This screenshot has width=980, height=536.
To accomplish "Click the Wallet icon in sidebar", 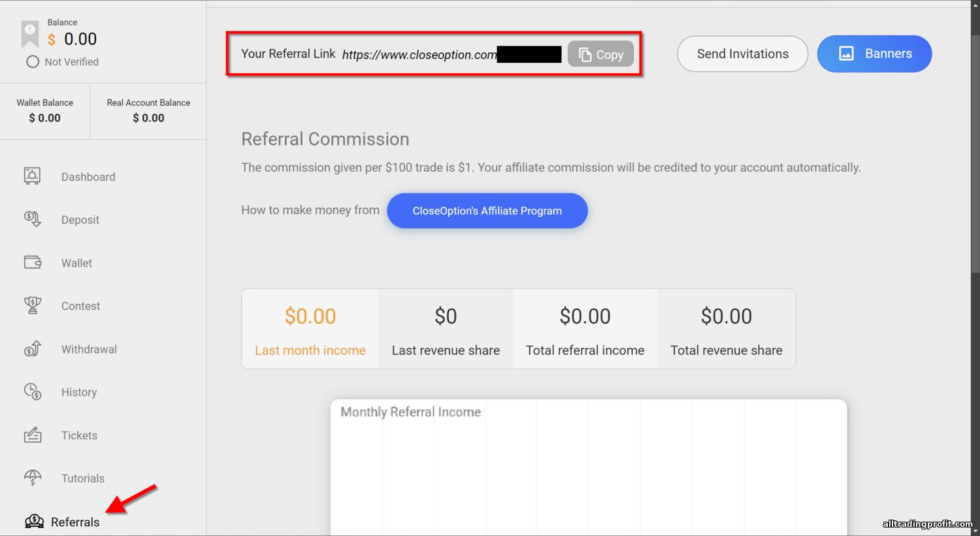I will click(33, 262).
